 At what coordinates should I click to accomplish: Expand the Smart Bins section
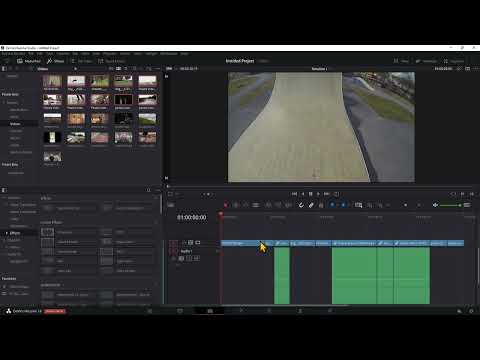(x=10, y=164)
